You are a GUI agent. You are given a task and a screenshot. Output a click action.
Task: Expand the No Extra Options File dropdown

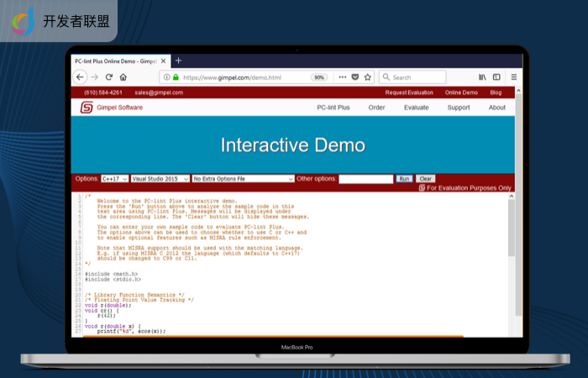tap(243, 179)
